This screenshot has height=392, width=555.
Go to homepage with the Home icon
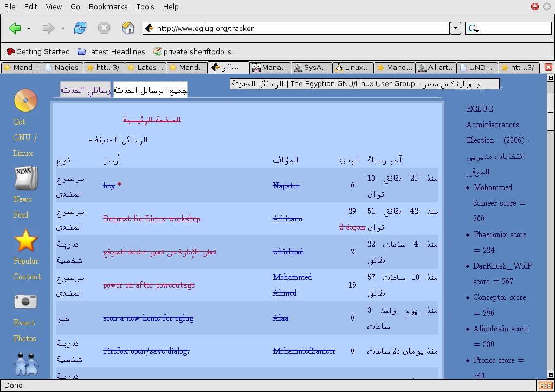128,28
